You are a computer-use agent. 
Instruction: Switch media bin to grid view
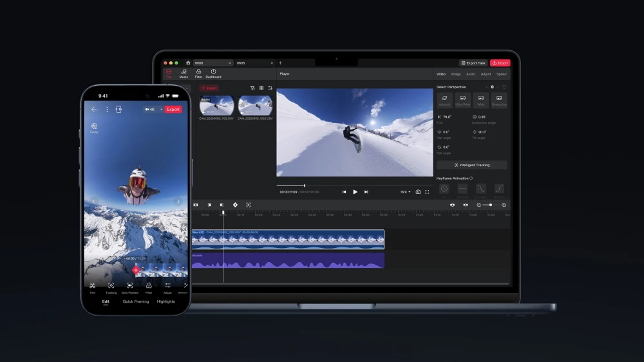coord(261,88)
